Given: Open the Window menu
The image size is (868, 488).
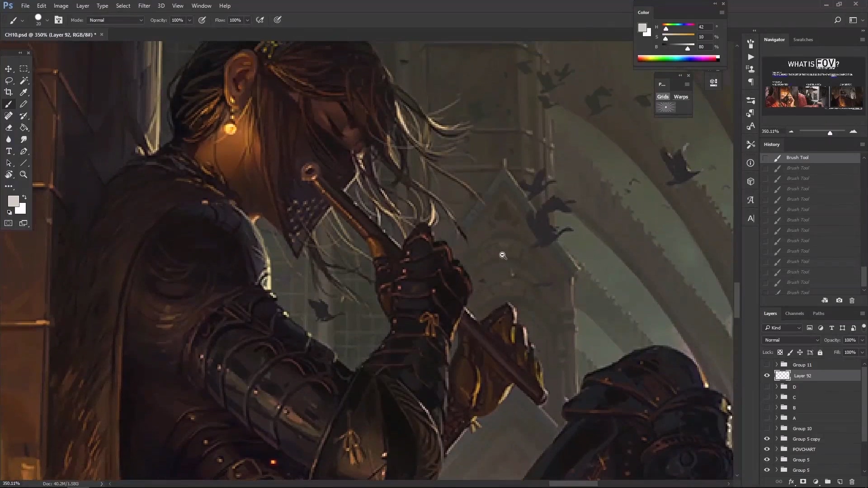Looking at the screenshot, I should pos(201,6).
